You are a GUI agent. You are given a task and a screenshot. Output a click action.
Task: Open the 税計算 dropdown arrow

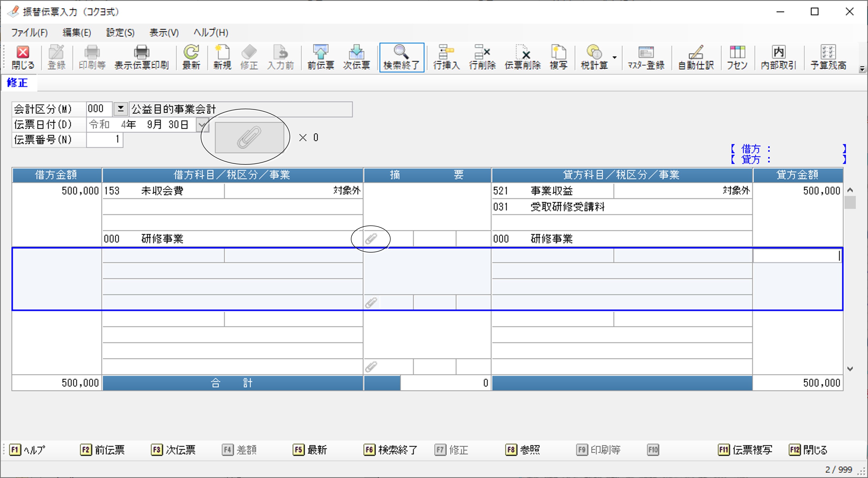pos(615,57)
